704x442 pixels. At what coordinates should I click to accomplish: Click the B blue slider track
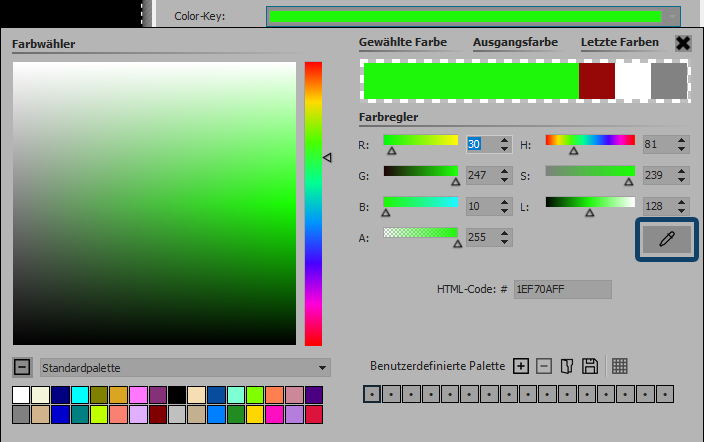[421, 202]
